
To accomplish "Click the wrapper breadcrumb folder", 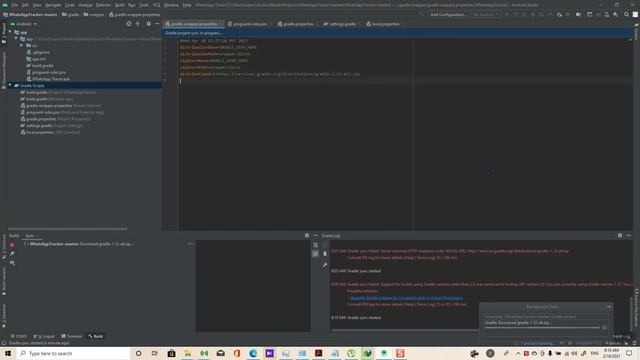I will [93, 14].
